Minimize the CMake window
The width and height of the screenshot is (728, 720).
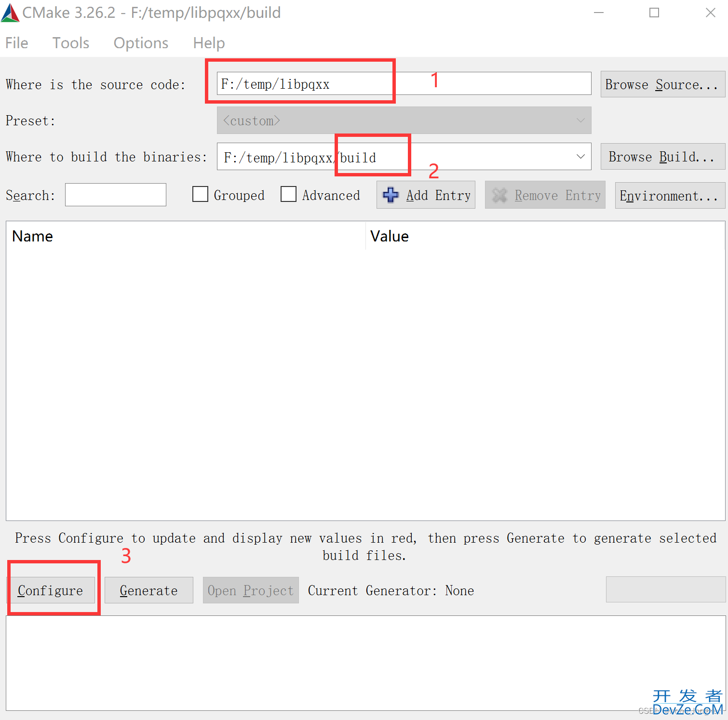tap(599, 13)
